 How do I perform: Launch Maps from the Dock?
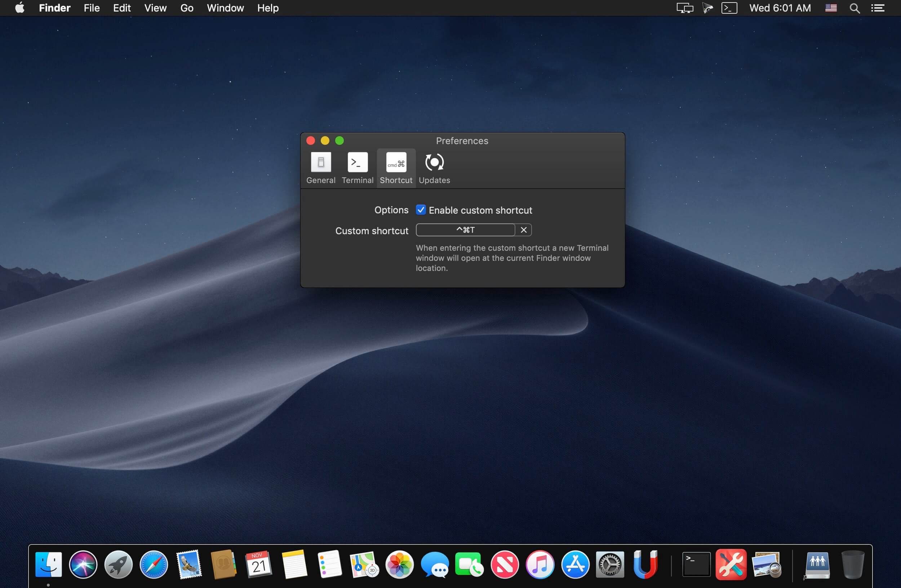(364, 564)
